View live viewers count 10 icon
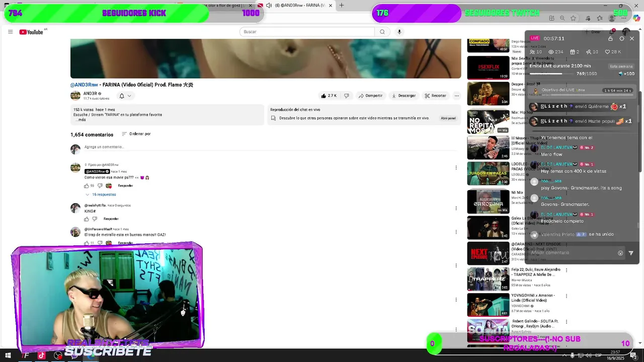Image resolution: width=644 pixels, height=362 pixels. tap(532, 52)
